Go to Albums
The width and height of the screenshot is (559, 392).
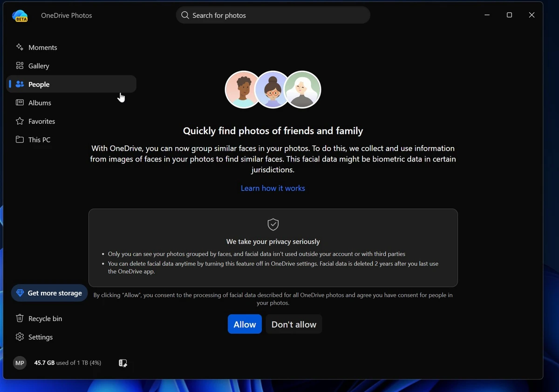[71, 103]
